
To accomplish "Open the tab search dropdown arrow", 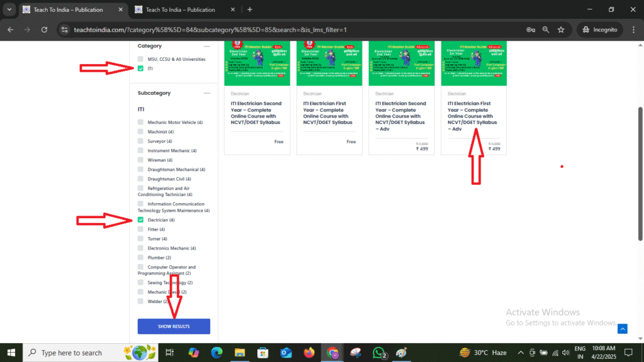I will (9, 9).
